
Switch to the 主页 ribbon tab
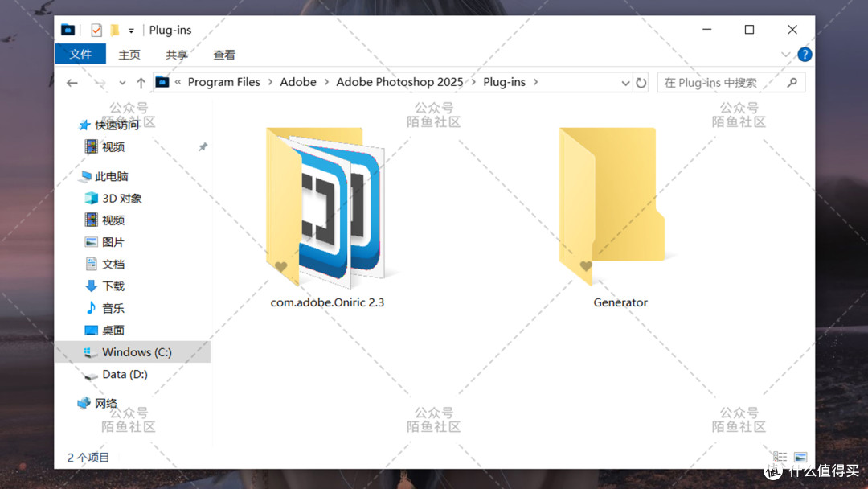[129, 55]
